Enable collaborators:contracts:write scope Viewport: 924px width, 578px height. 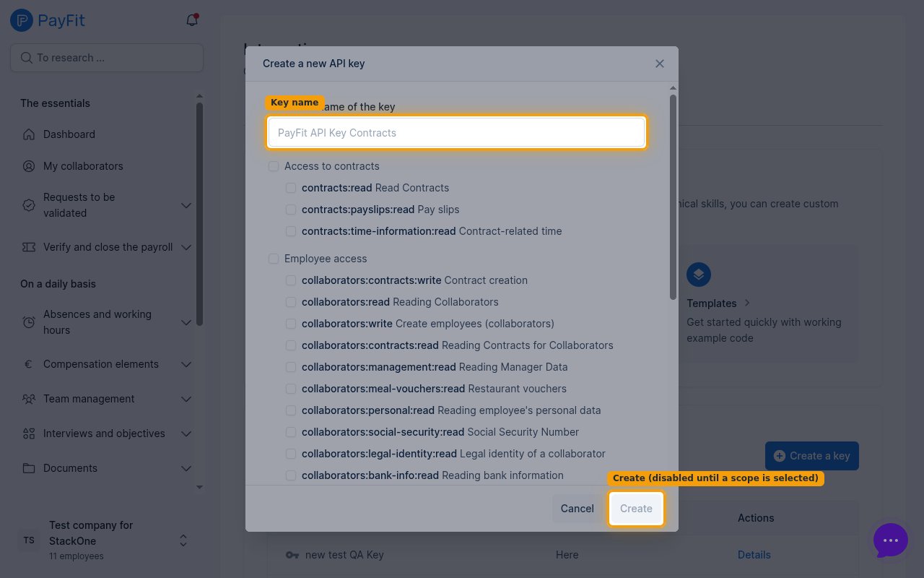[291, 280]
